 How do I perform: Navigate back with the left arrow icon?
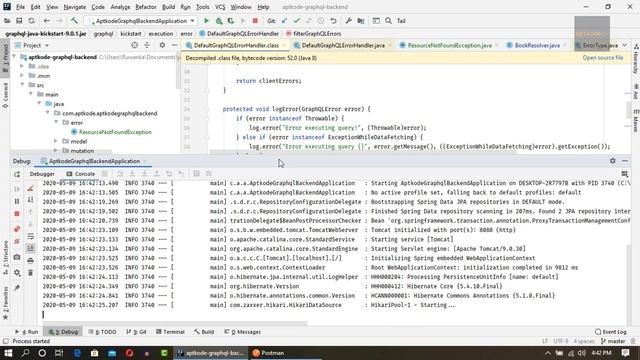(x=47, y=21)
